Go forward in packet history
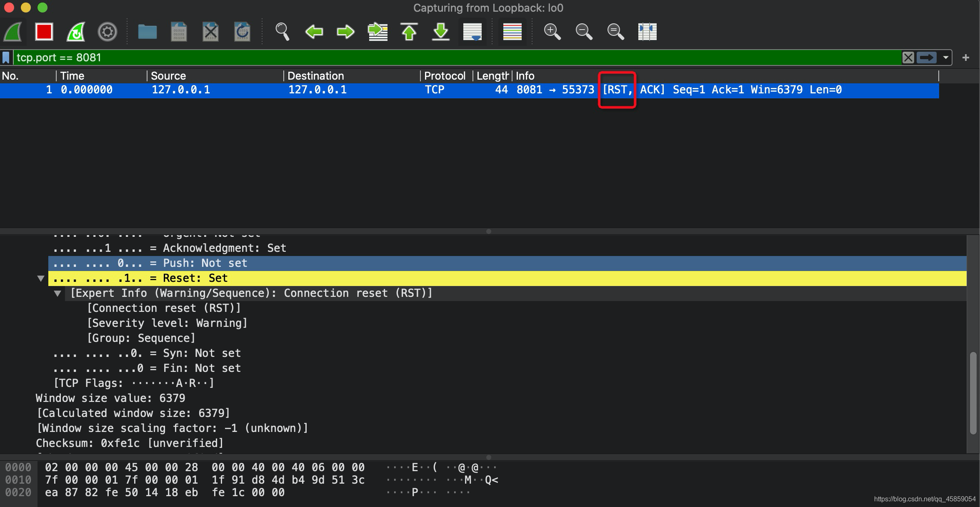 coord(345,32)
